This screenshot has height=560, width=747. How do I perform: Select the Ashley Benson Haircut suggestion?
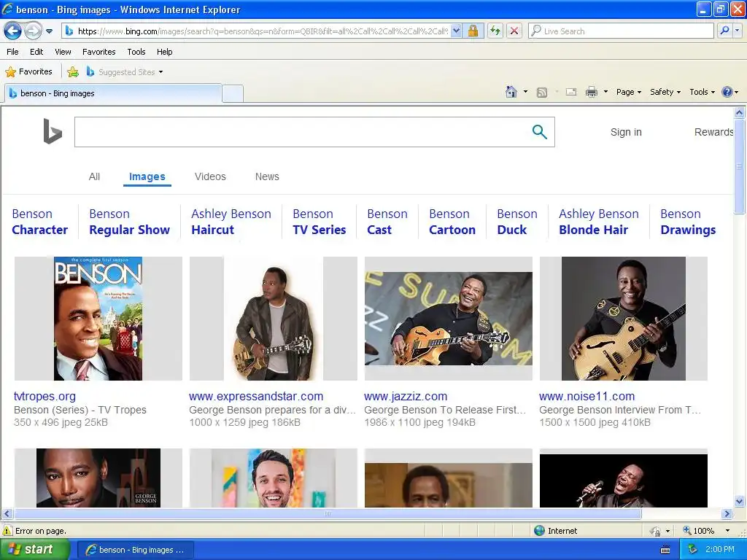click(x=231, y=222)
